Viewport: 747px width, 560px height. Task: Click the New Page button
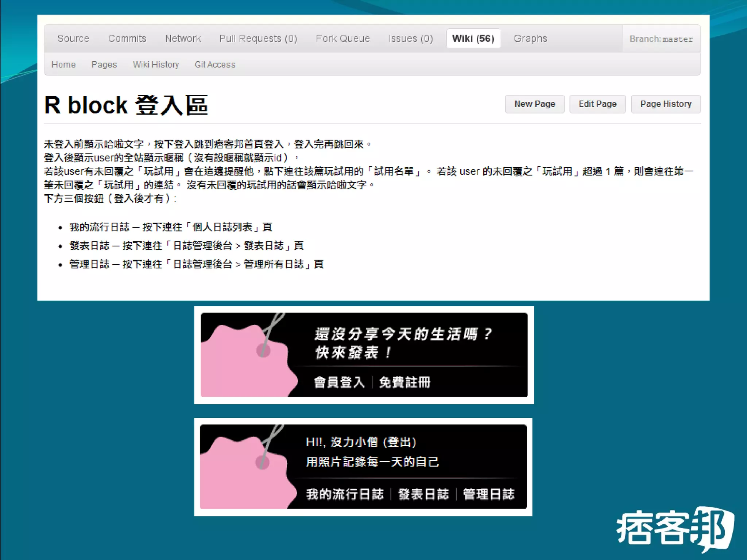click(x=534, y=104)
